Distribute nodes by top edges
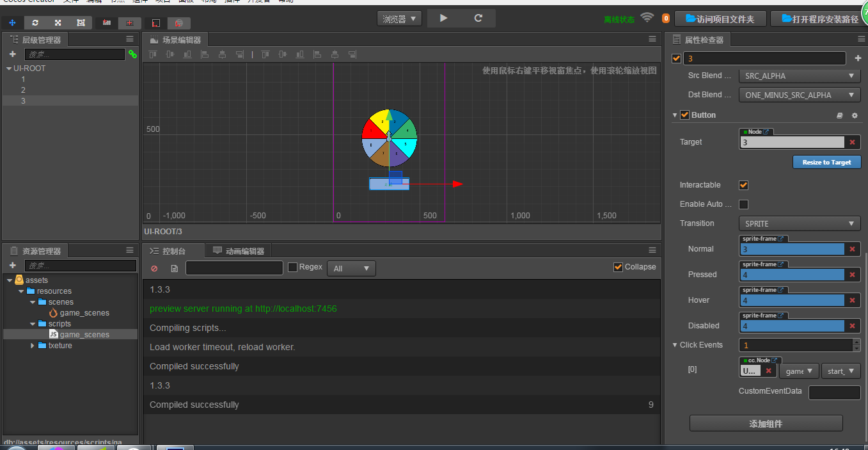 [265, 54]
